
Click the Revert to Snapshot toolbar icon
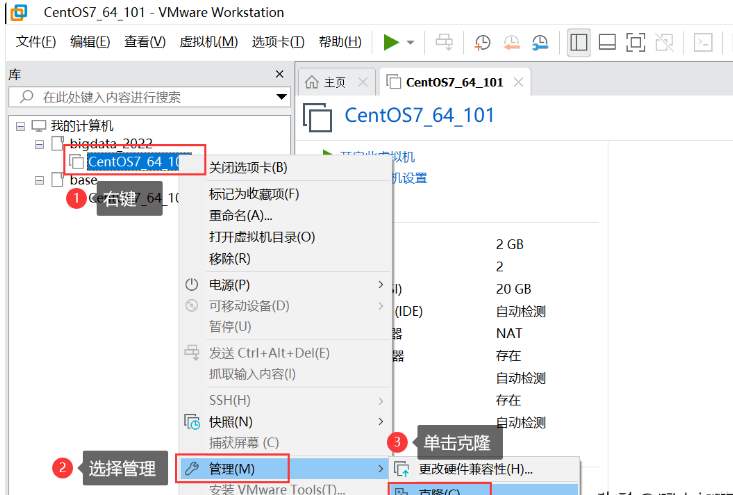(x=511, y=43)
